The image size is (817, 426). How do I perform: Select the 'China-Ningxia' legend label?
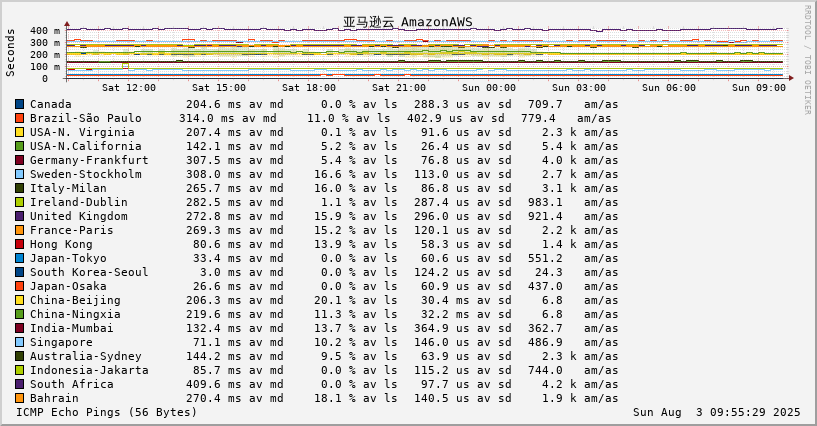point(75,314)
